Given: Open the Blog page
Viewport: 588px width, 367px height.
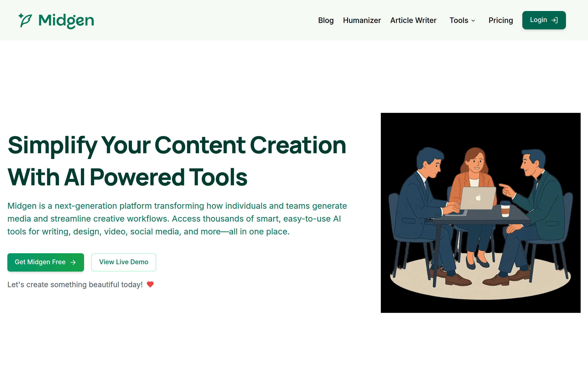Looking at the screenshot, I should (x=326, y=20).
